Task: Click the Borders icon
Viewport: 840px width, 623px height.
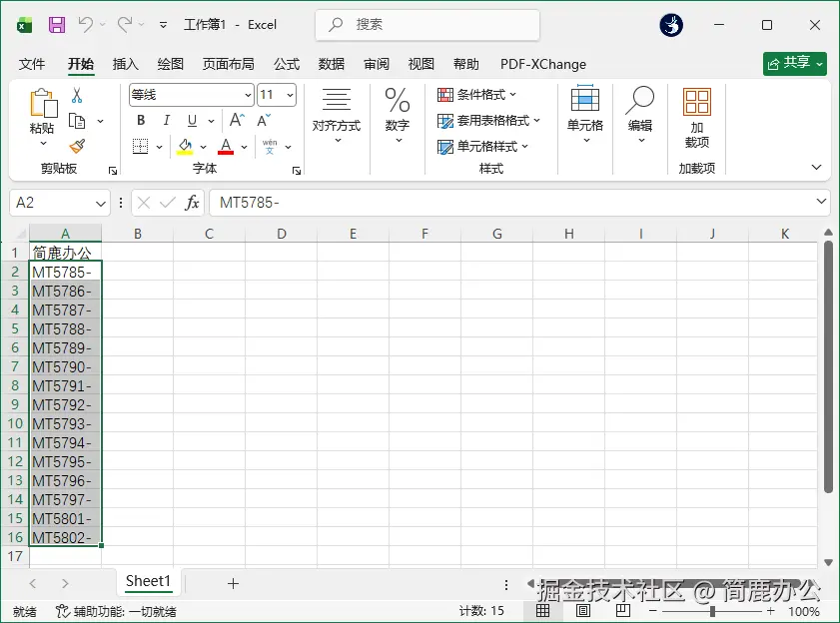Action: (x=141, y=146)
